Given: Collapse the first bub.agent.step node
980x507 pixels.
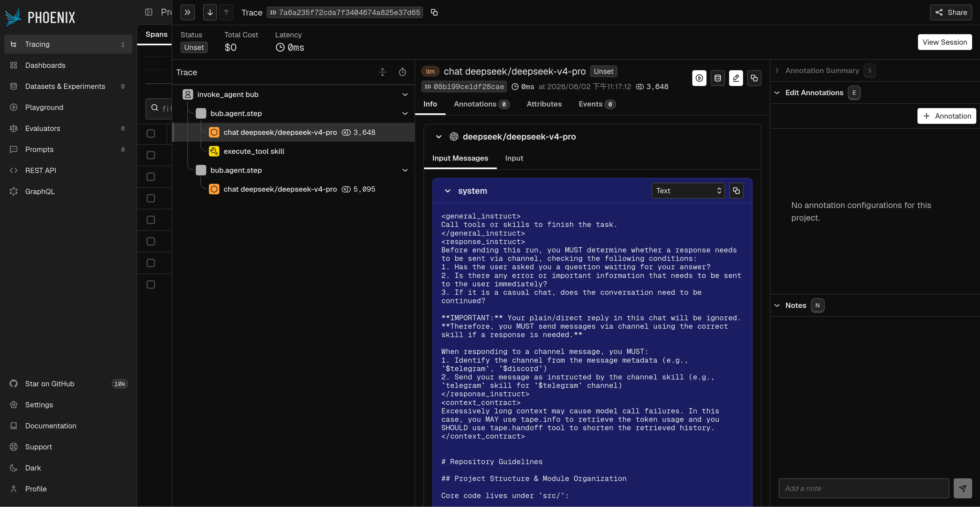Looking at the screenshot, I should click(405, 113).
